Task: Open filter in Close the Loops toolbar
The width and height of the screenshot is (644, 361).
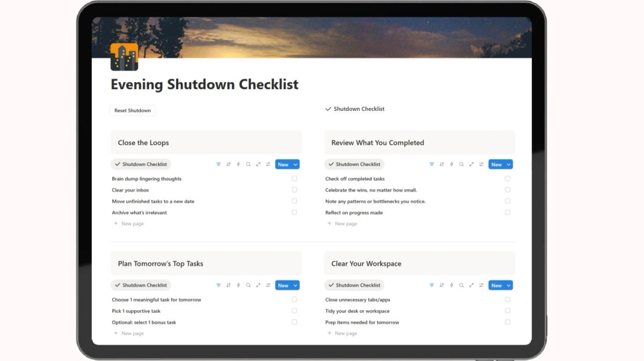Action: point(218,165)
